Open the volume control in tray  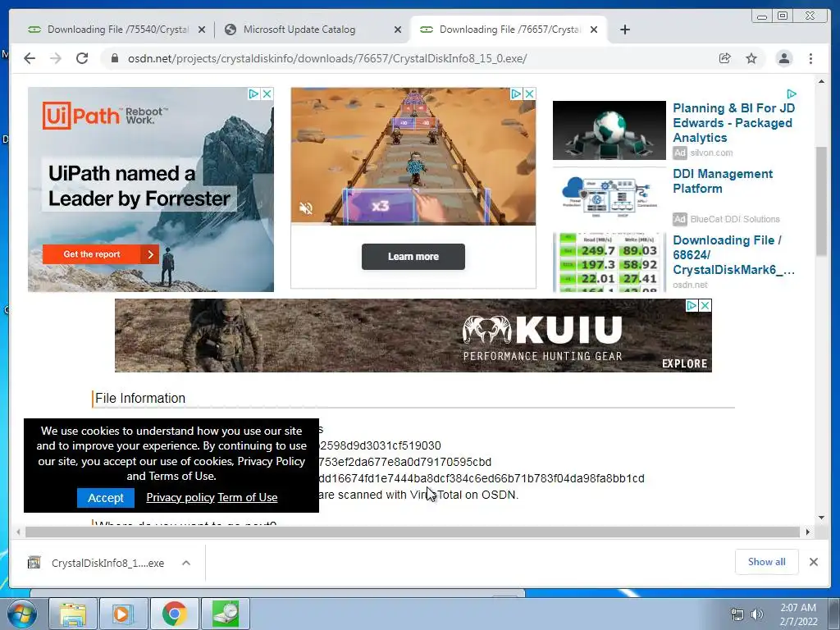pos(756,614)
